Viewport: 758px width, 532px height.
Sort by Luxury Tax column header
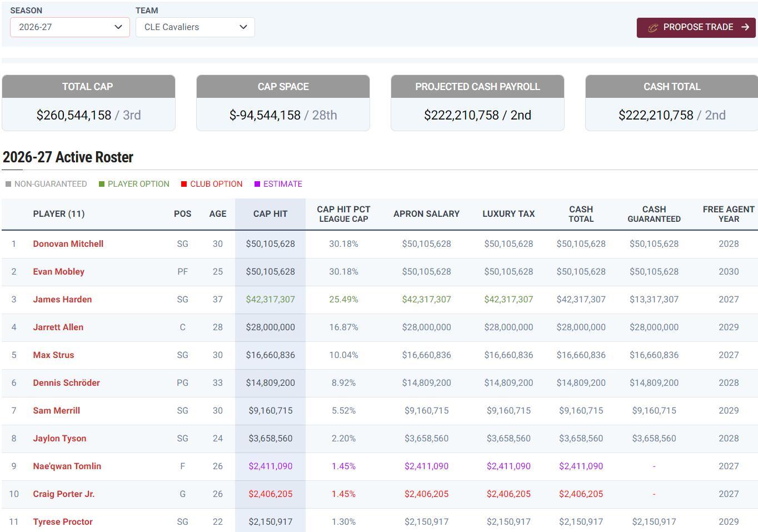coord(508,214)
